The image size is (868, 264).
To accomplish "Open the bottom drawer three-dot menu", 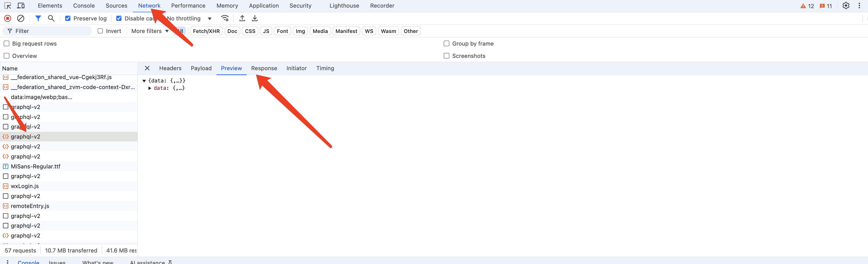I will coord(7,262).
